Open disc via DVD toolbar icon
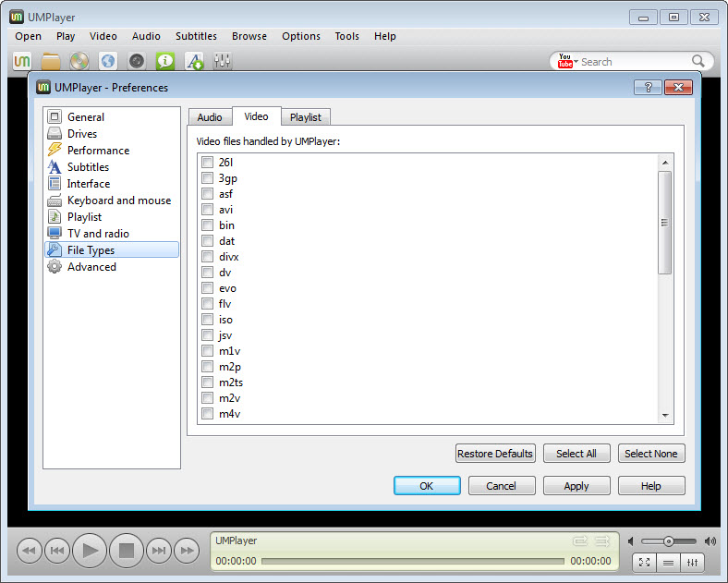 click(79, 61)
